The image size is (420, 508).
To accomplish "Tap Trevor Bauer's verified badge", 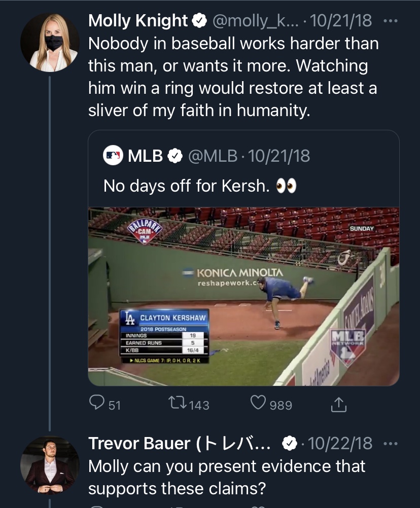I will tap(289, 444).
